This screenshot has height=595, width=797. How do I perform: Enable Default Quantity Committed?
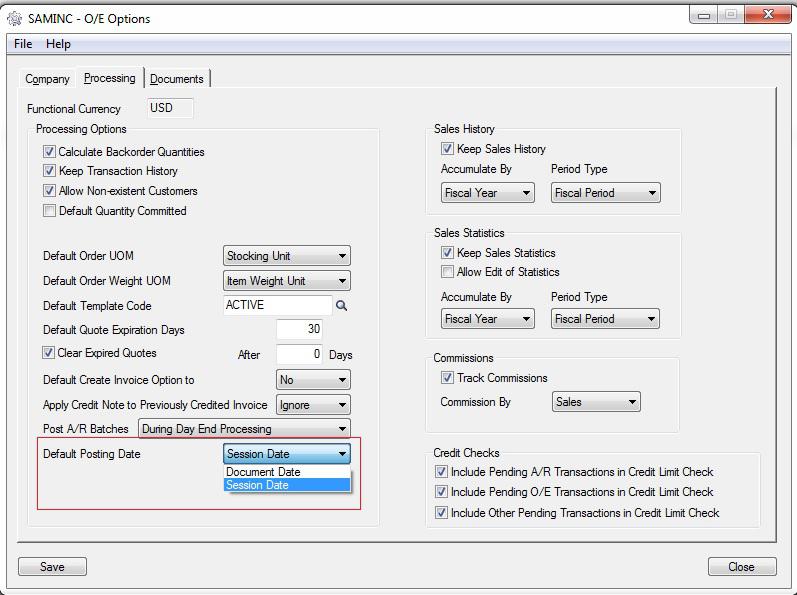pos(49,210)
